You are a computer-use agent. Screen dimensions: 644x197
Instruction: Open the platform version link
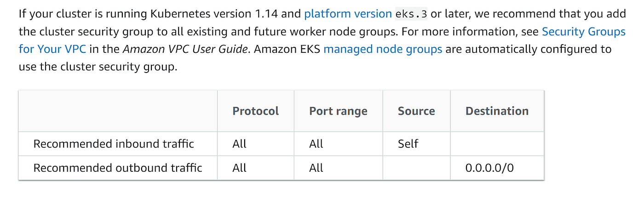pos(348,14)
